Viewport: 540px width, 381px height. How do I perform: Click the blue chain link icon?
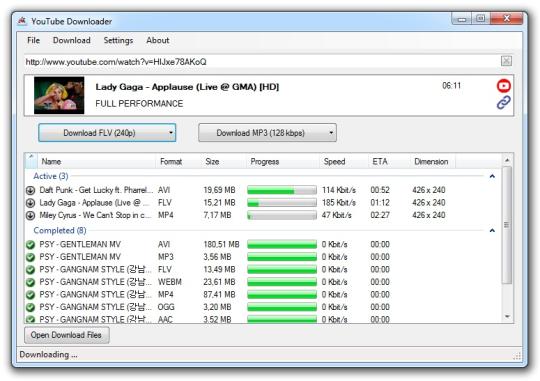503,102
